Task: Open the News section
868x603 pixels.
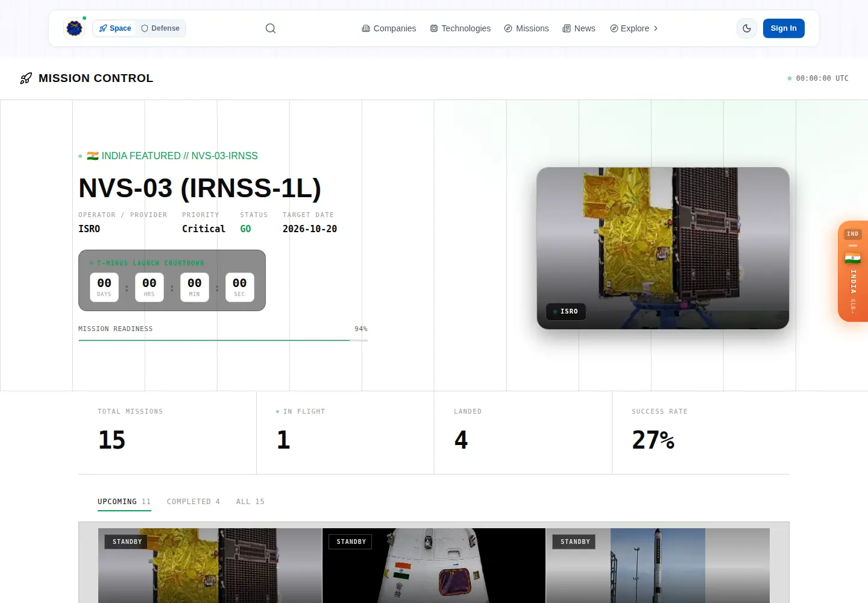Action: (579, 28)
